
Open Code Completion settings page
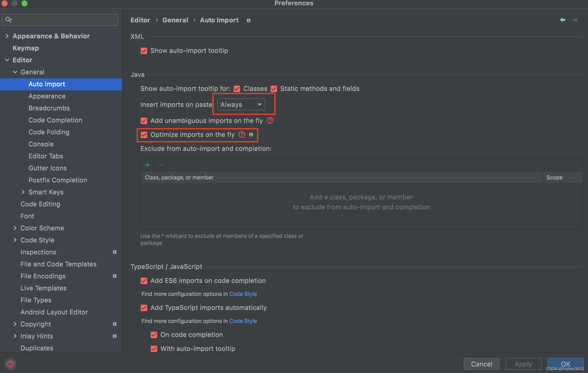tap(55, 120)
